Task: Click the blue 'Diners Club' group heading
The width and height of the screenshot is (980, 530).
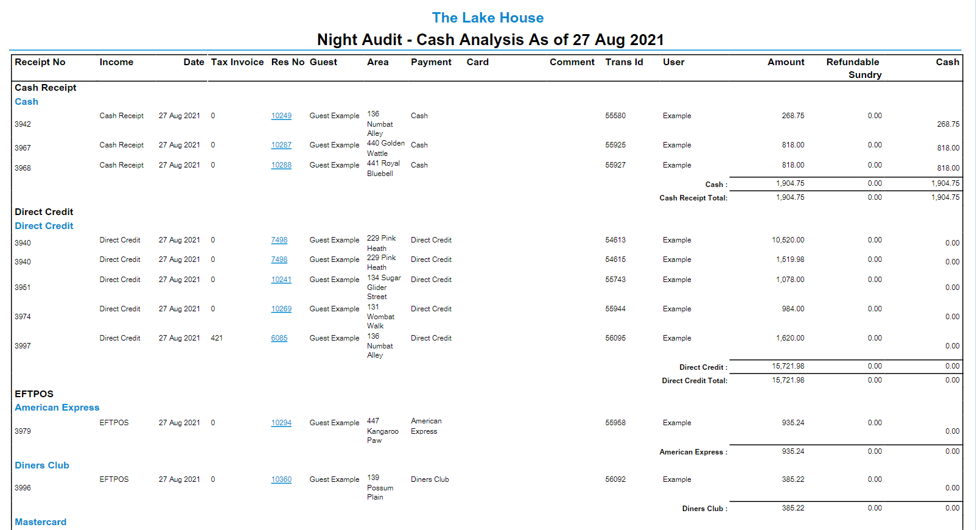Action: point(42,465)
